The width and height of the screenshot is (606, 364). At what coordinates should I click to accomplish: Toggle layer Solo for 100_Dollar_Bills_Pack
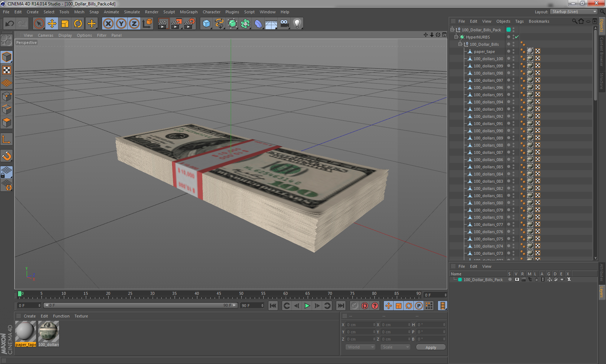pyautogui.click(x=510, y=280)
